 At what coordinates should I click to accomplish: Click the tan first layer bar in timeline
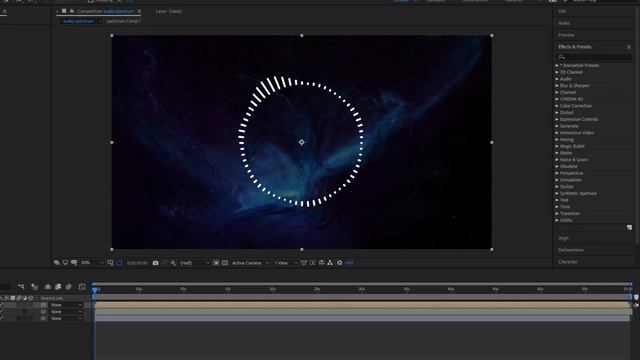pyautogui.click(x=362, y=305)
